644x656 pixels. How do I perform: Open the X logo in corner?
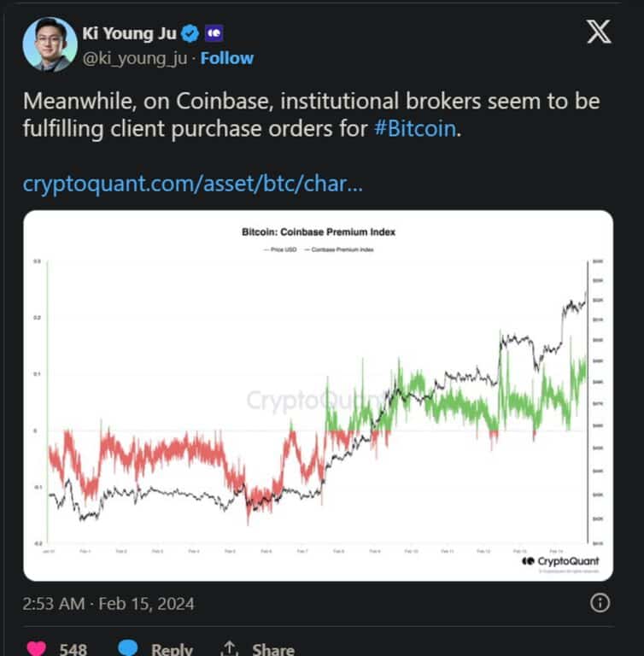(599, 32)
